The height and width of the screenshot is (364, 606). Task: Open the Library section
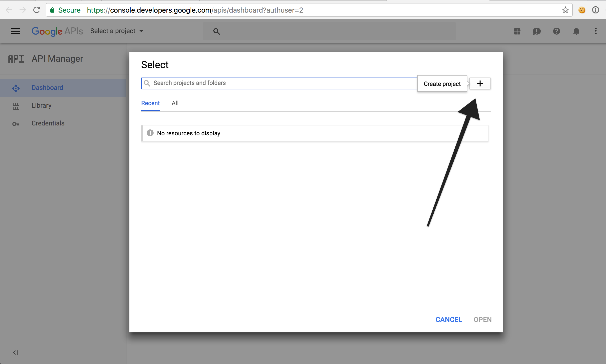41,105
